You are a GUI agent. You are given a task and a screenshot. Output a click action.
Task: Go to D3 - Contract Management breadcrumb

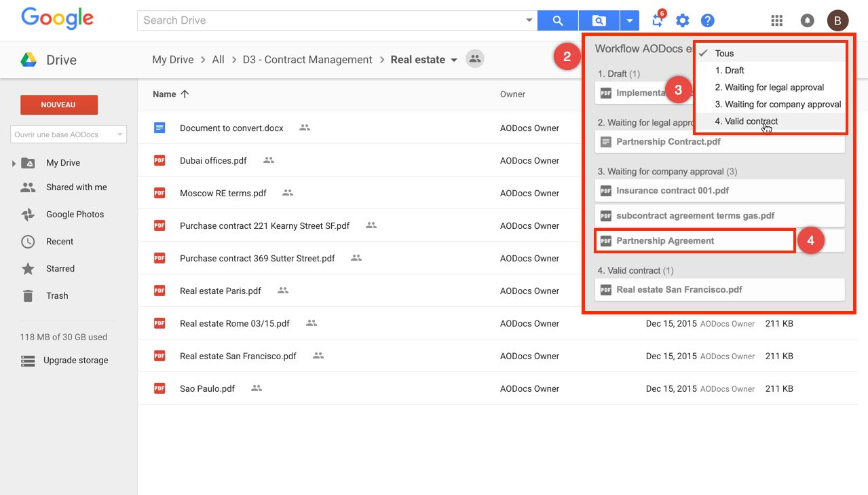[x=307, y=60]
